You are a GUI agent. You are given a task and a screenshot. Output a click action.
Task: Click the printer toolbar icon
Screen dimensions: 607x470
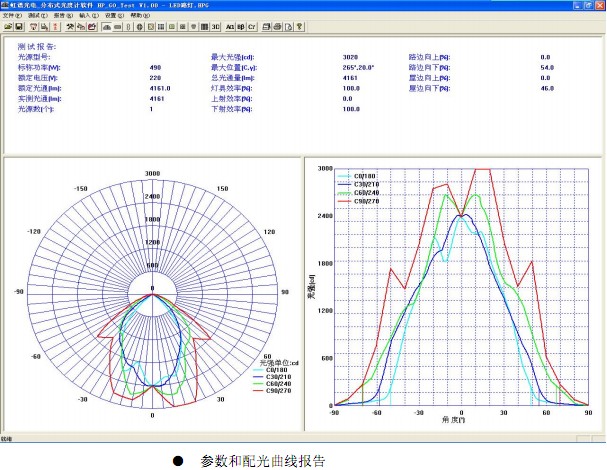click(x=276, y=26)
